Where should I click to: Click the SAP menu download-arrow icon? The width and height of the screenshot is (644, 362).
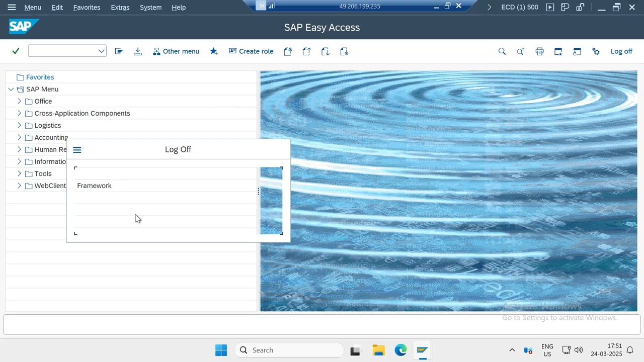(x=138, y=51)
